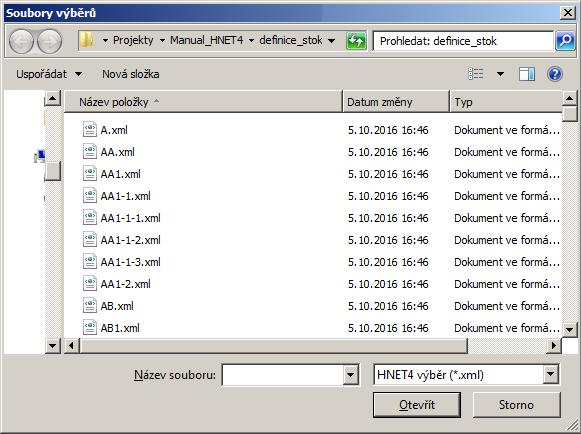Click the forward navigation arrow

click(50, 41)
